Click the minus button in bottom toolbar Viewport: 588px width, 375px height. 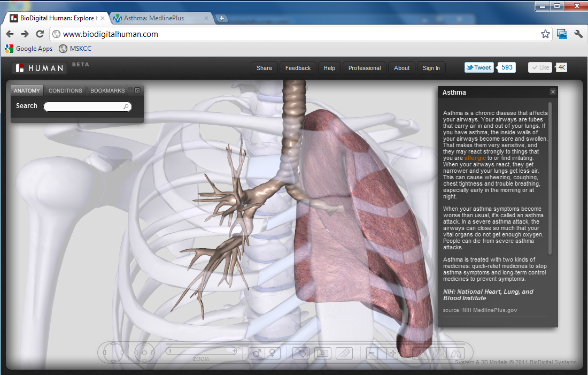[x=372, y=353]
